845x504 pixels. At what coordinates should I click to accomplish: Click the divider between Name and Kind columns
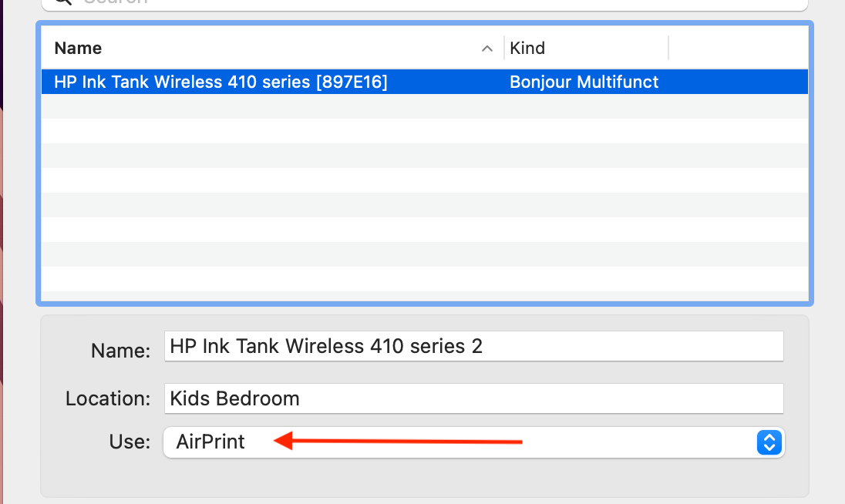(504, 49)
